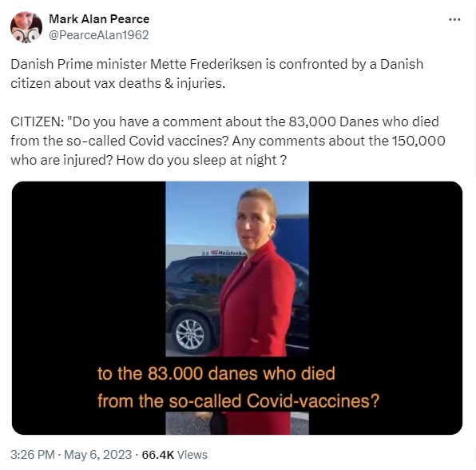
Task: Click the May 6, 2023 date
Action: [97, 455]
